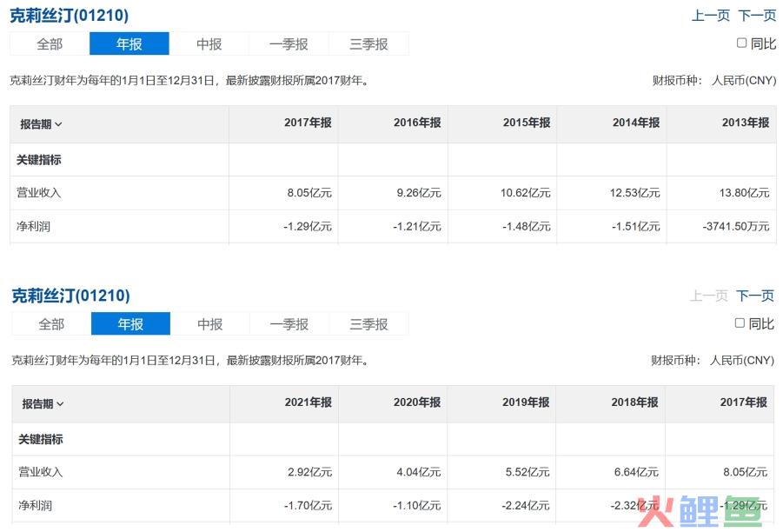This screenshot has width=783, height=532.
Task: Select 2021年报 column header
Action: click(309, 402)
